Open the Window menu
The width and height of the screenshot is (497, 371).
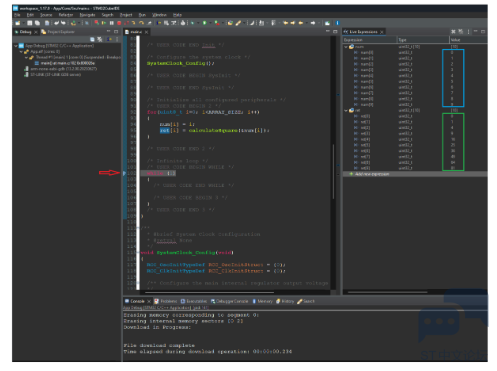(159, 15)
